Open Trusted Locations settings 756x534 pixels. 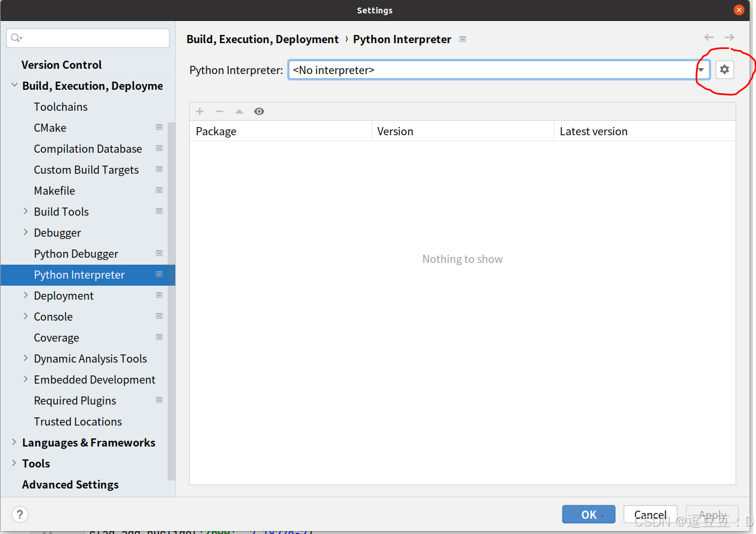coord(78,421)
